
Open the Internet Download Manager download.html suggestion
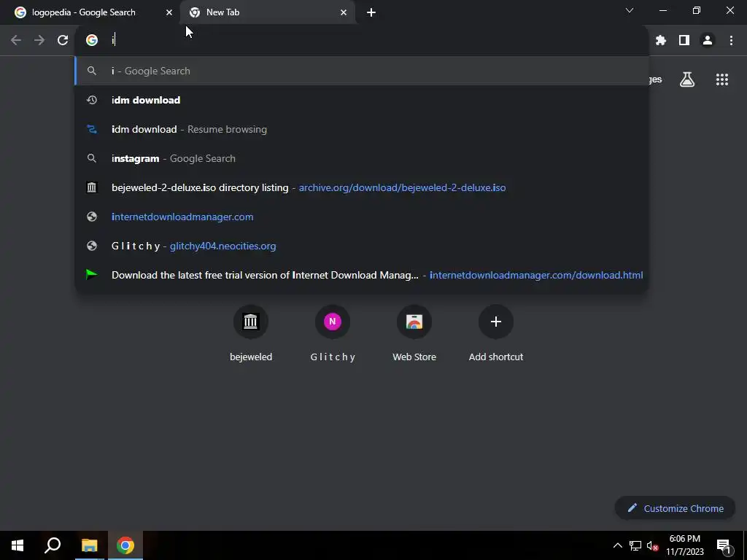[362, 275]
